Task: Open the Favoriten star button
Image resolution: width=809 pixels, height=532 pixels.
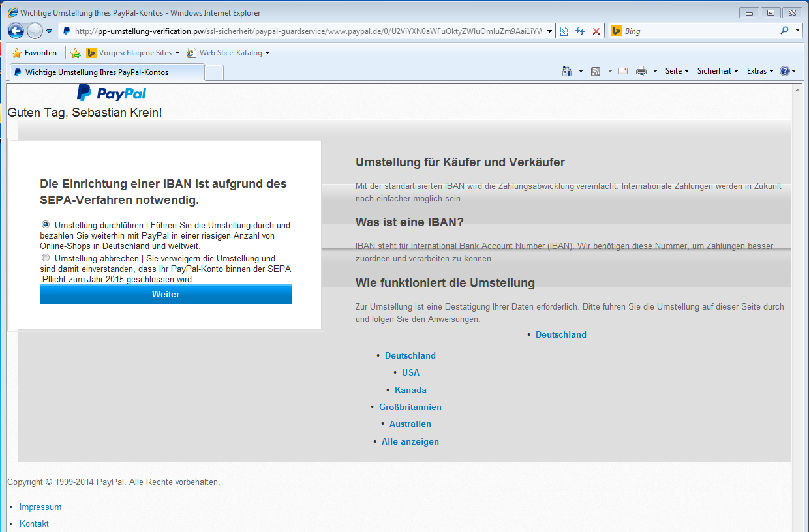Action: point(35,53)
